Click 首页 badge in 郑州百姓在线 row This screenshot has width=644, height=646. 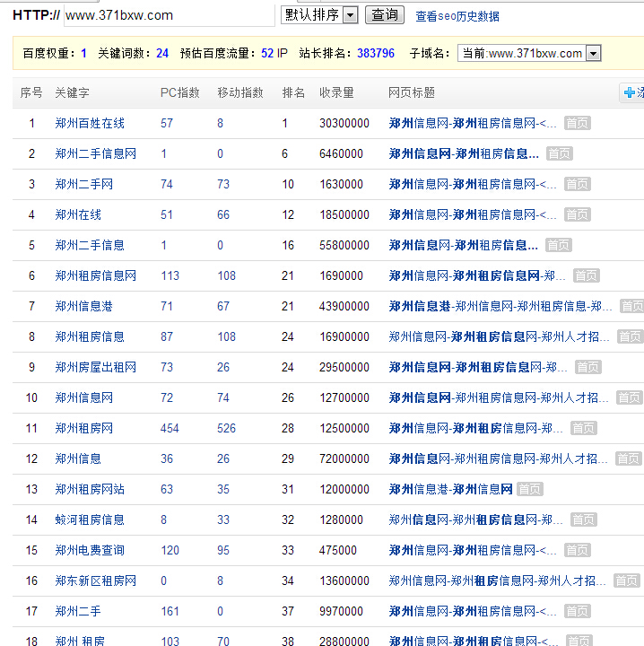tap(577, 123)
